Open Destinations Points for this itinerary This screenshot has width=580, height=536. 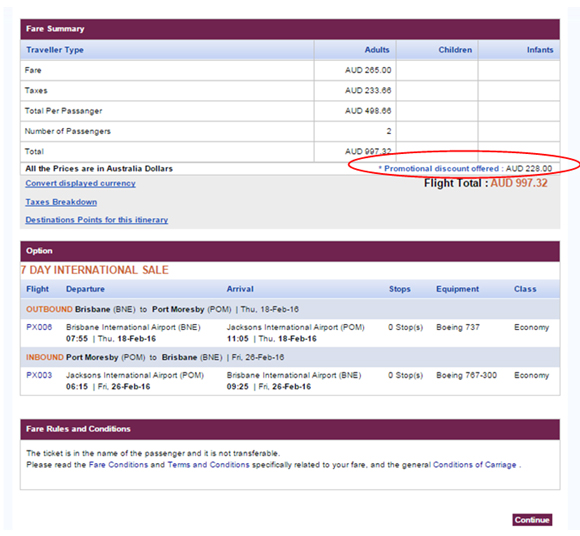tap(97, 220)
